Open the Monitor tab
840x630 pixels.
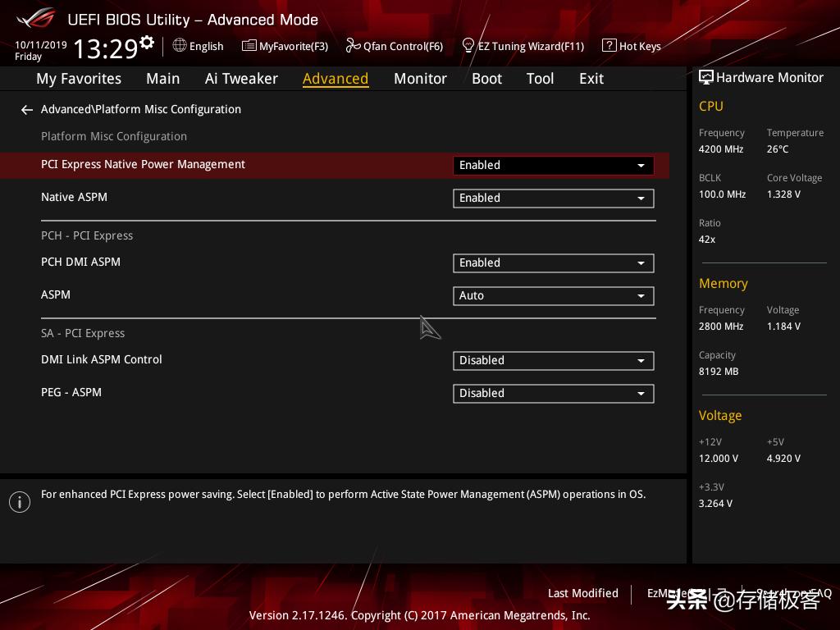click(420, 79)
